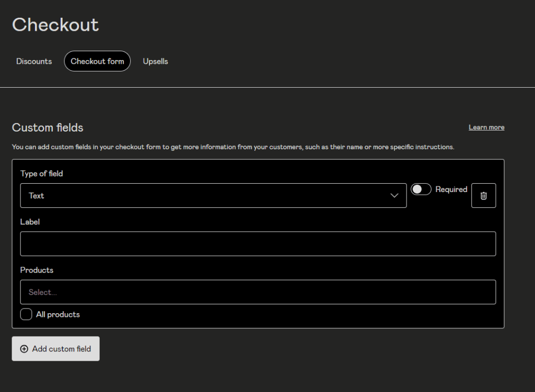Viewport: 535px width, 392px height.
Task: Click the "Required" label text
Action: pyautogui.click(x=451, y=189)
